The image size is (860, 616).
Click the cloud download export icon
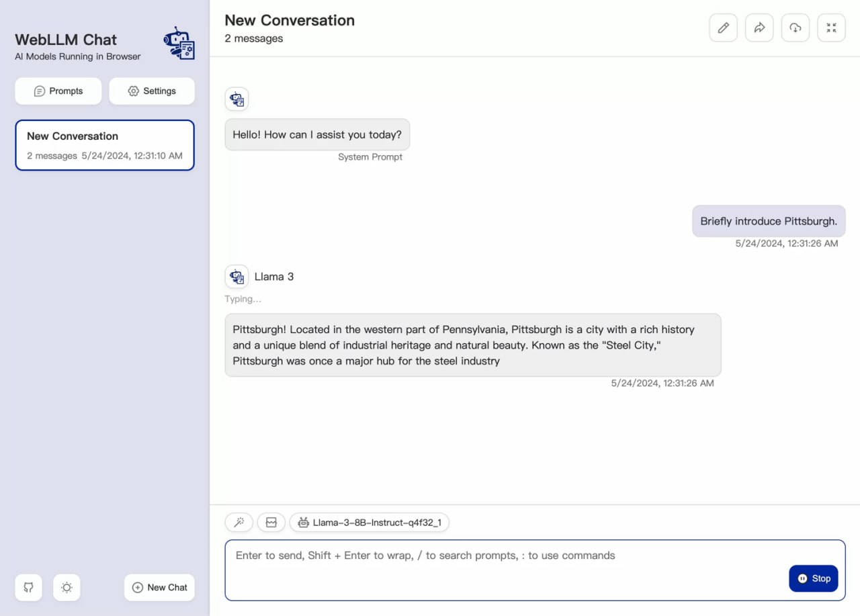[x=795, y=28]
